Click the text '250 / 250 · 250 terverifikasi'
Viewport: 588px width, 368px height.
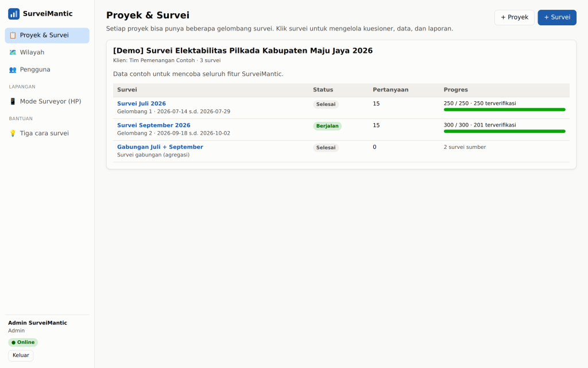click(x=479, y=103)
